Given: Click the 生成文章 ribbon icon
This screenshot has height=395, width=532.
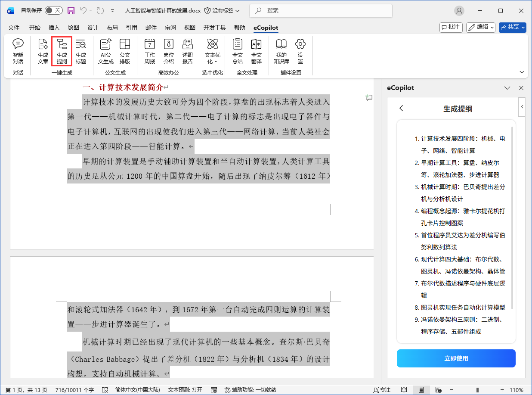Looking at the screenshot, I should (x=43, y=51).
